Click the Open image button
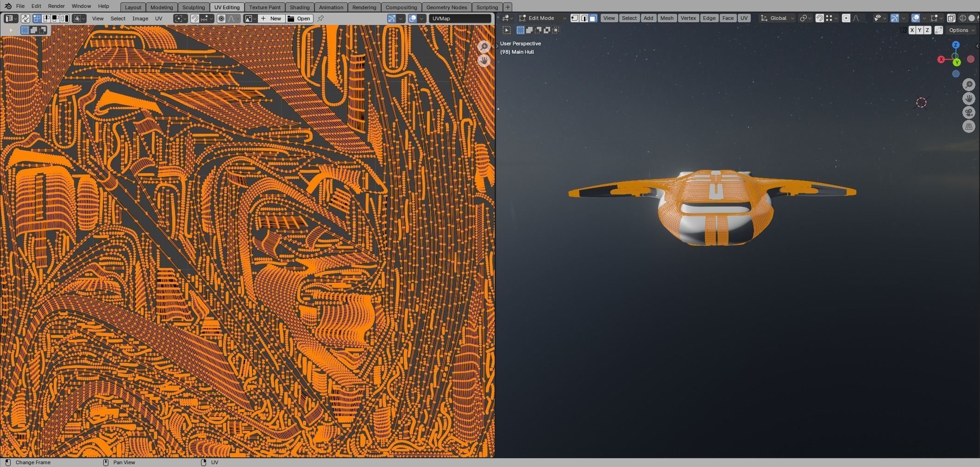 299,19
